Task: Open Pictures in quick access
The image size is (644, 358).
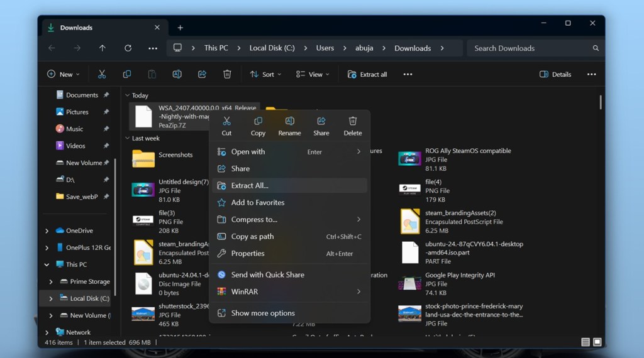Action: point(77,112)
